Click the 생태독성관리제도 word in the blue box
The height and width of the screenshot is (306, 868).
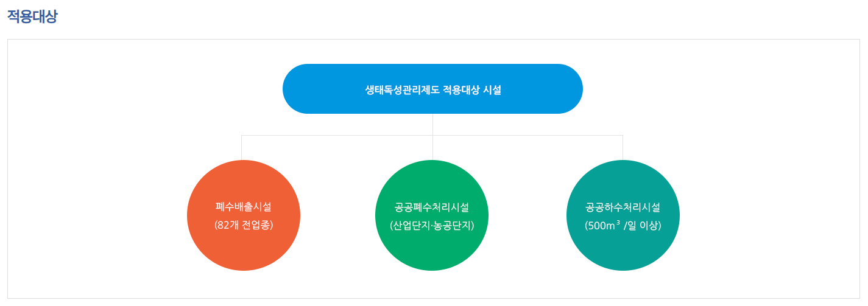coord(402,90)
